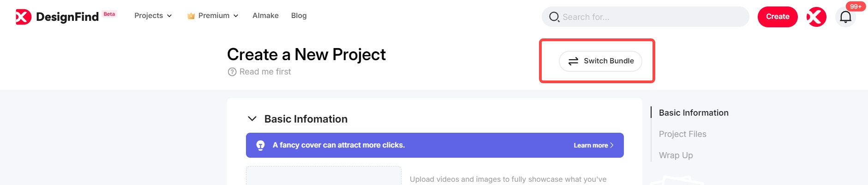Screen dimensions: 868x185
Task: Expand the Premium dropdown menu
Action: [x=213, y=16]
